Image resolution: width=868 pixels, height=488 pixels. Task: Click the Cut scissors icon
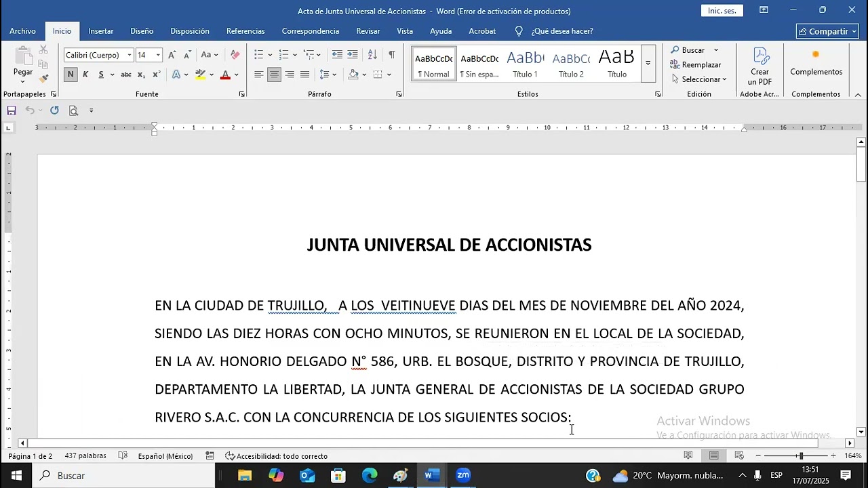tap(43, 49)
